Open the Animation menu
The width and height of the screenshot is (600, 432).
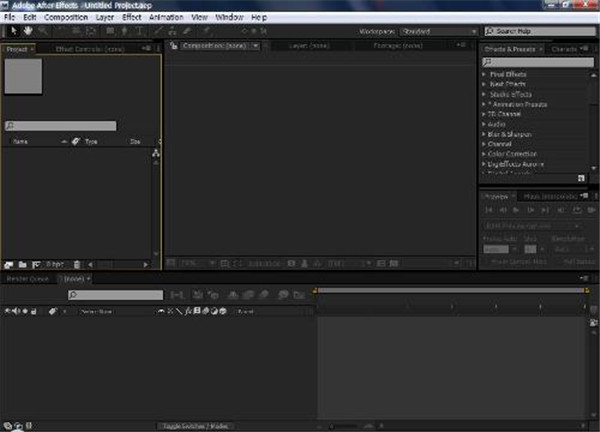coord(165,18)
